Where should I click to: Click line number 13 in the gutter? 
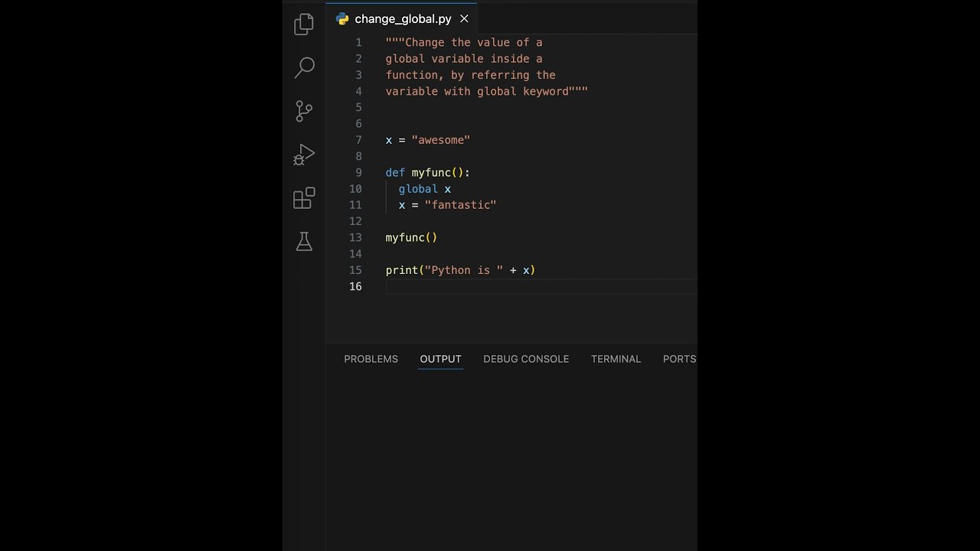coord(355,238)
